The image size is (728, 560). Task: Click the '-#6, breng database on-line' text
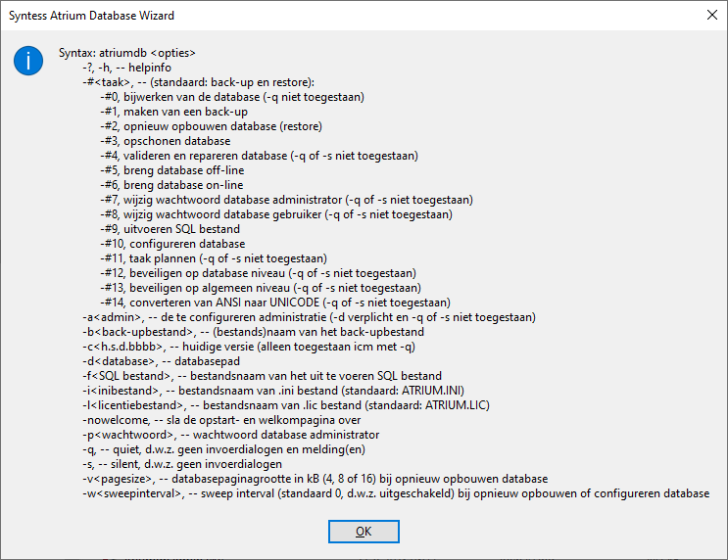tap(171, 185)
